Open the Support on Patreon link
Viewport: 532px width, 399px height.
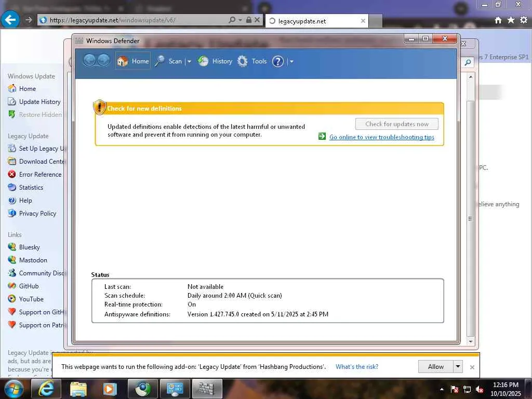37,325
